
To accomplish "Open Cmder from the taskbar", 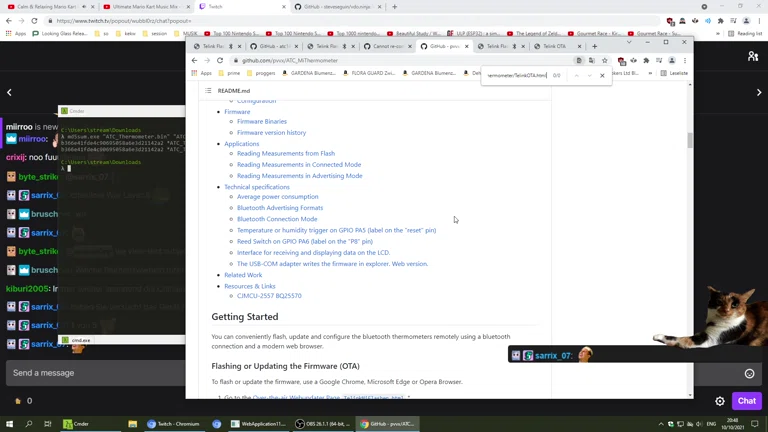I will [76, 424].
